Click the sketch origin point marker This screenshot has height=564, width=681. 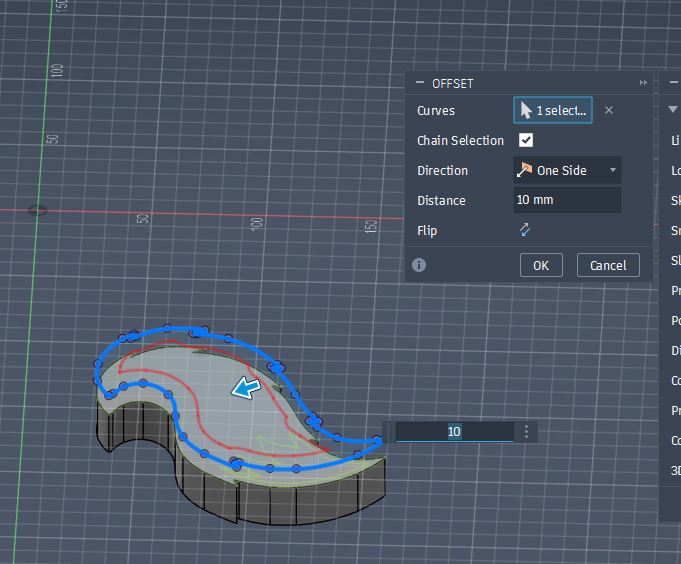tap(37, 211)
